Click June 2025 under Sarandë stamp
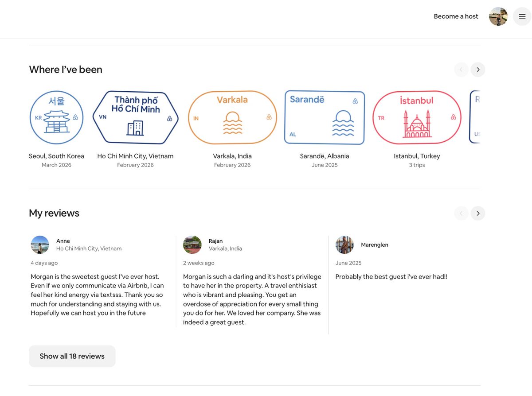 [325, 165]
